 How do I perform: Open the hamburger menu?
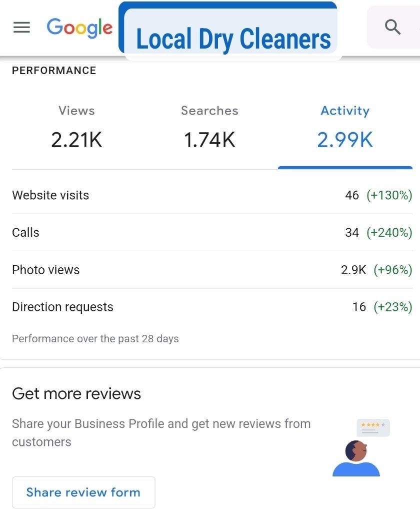pos(21,27)
